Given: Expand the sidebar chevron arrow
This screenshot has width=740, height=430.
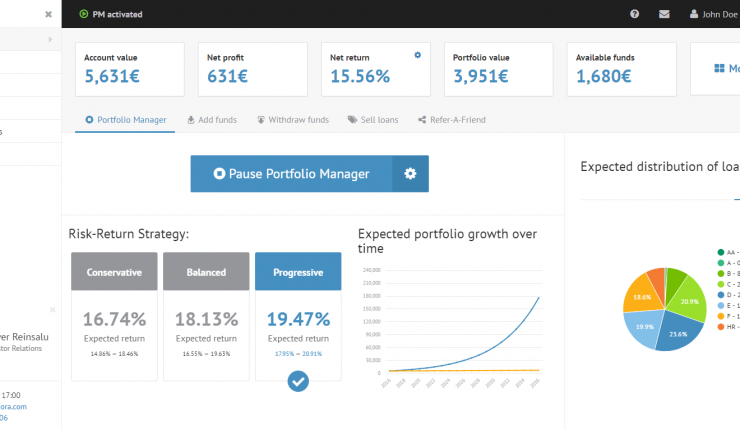Looking at the screenshot, I should tap(49, 40).
